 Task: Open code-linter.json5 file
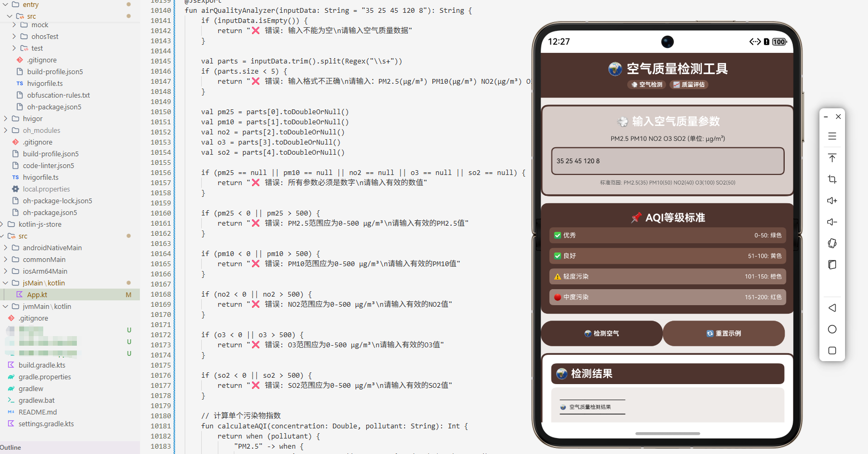point(48,165)
